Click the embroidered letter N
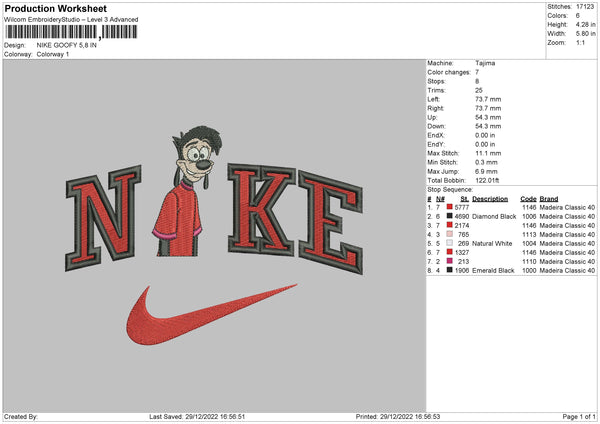The width and height of the screenshot is (600, 424). [x=104, y=218]
